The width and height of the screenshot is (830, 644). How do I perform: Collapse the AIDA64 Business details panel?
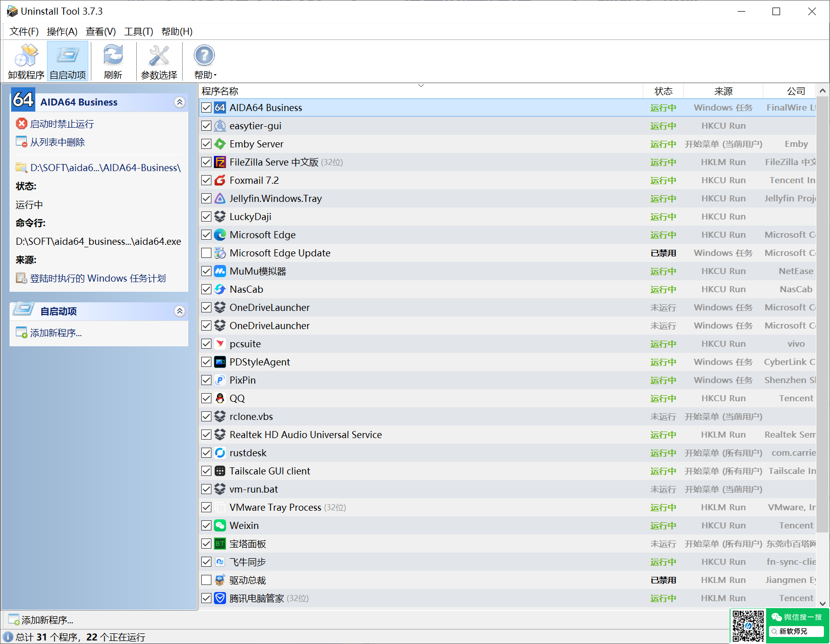[180, 102]
